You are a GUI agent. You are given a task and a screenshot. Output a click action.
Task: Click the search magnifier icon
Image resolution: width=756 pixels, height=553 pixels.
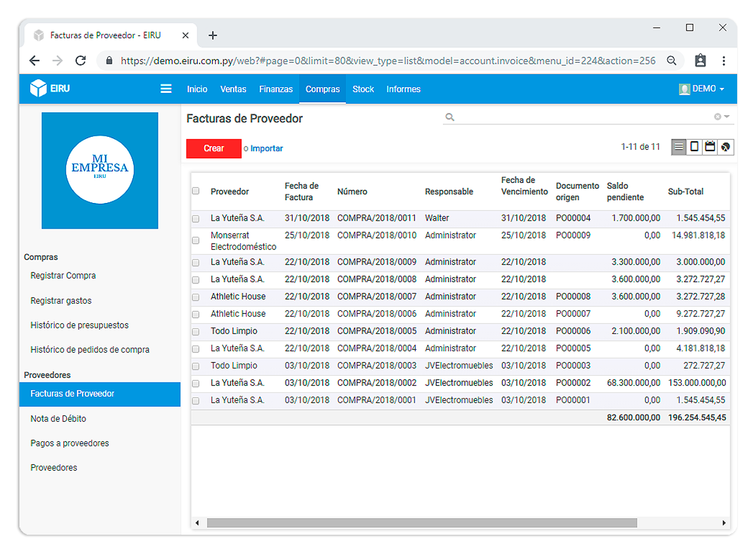tap(450, 117)
